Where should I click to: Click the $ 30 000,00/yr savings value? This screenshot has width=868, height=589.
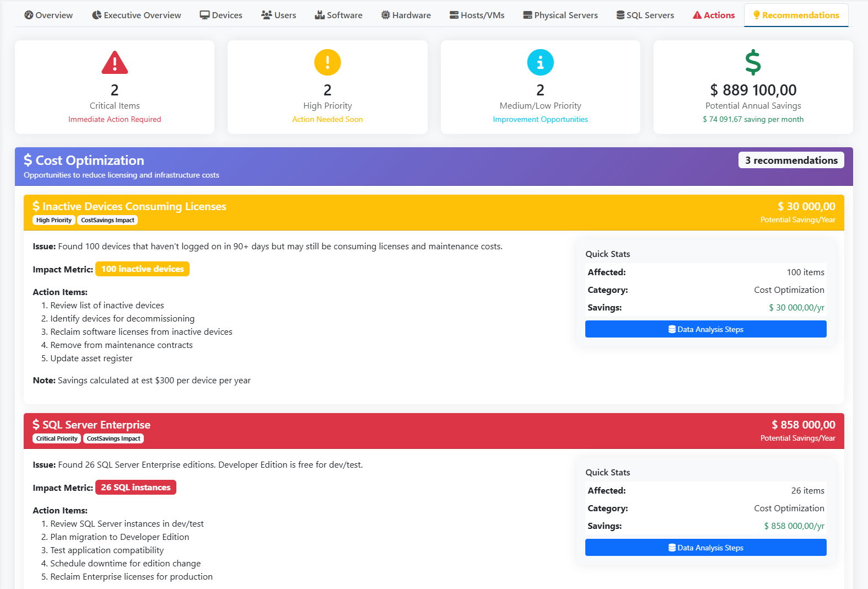click(797, 308)
